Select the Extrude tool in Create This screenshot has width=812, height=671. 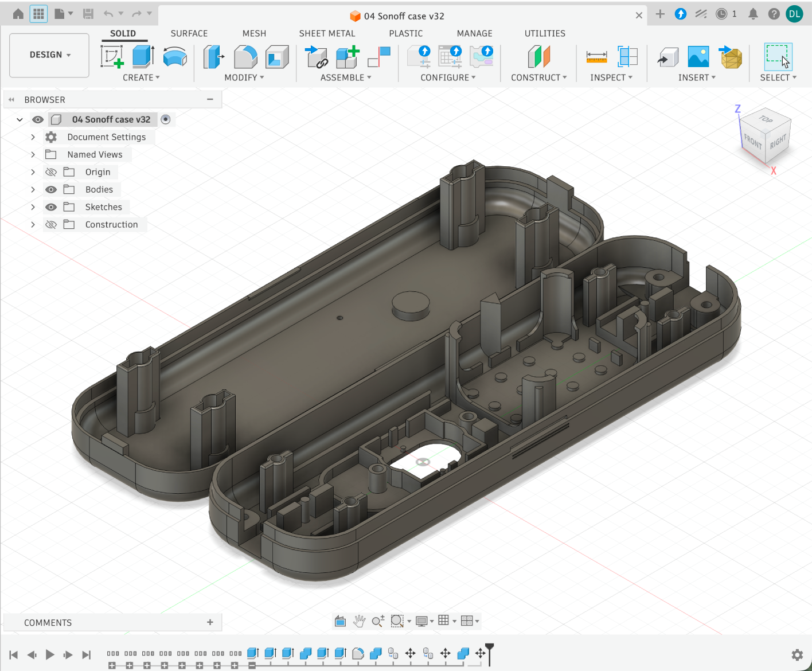point(143,57)
